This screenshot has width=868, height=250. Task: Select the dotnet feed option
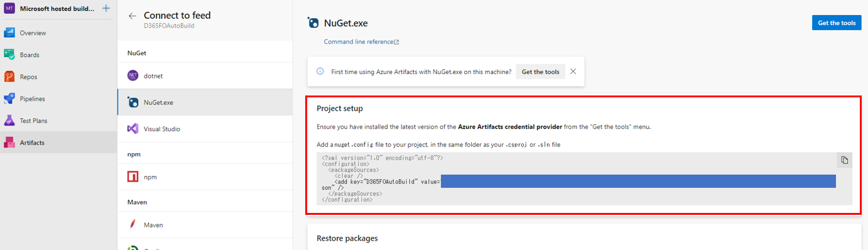[205, 75]
